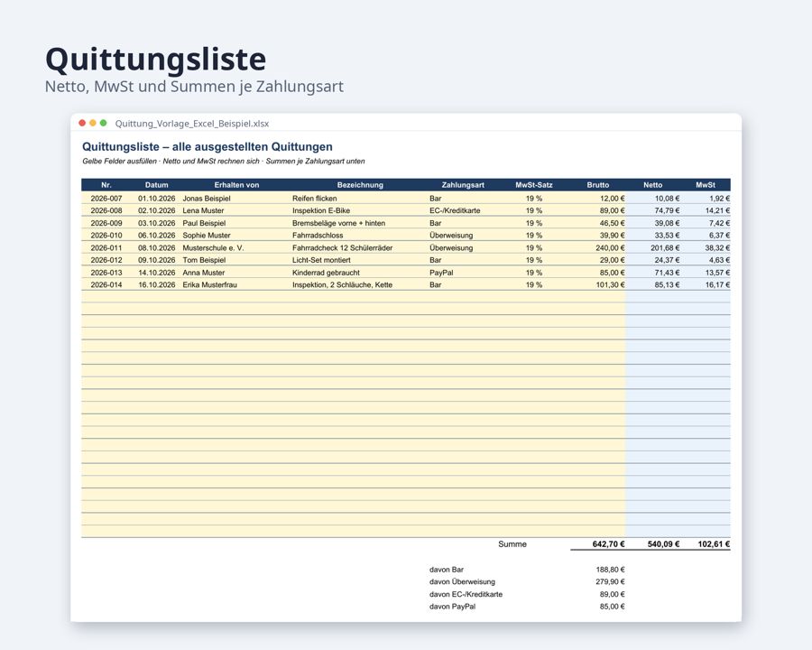Click the 'Zahlungsart' column header

click(x=463, y=185)
